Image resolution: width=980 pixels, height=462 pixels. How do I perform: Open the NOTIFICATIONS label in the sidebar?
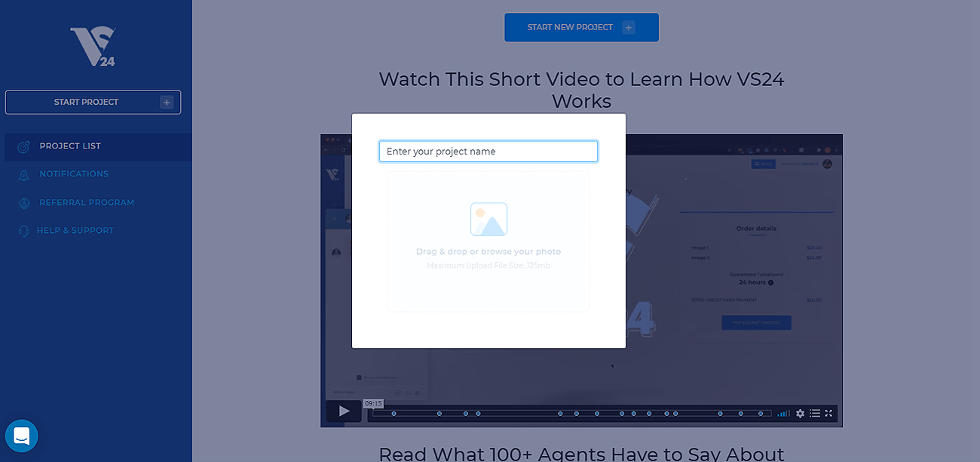74,174
